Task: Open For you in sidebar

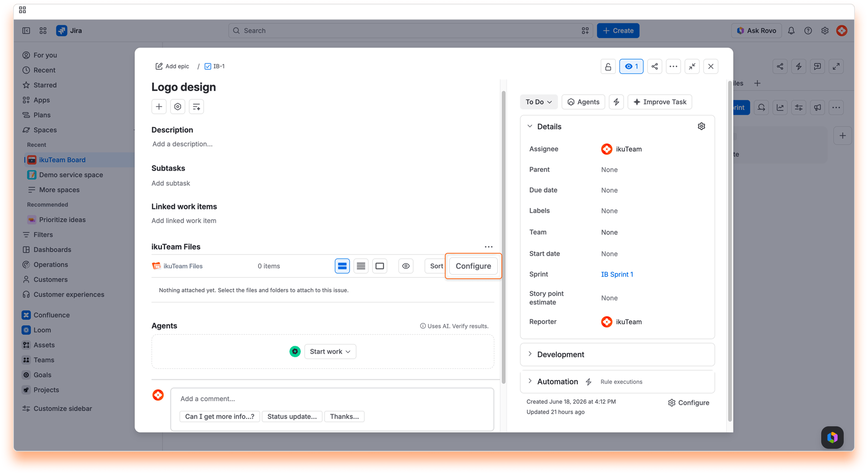Action: click(x=45, y=55)
